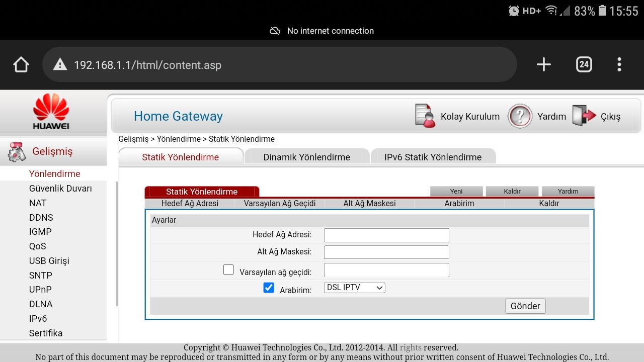This screenshot has height=362, width=644.
Task: Open DDNS in the sidebar
Action: click(41, 217)
